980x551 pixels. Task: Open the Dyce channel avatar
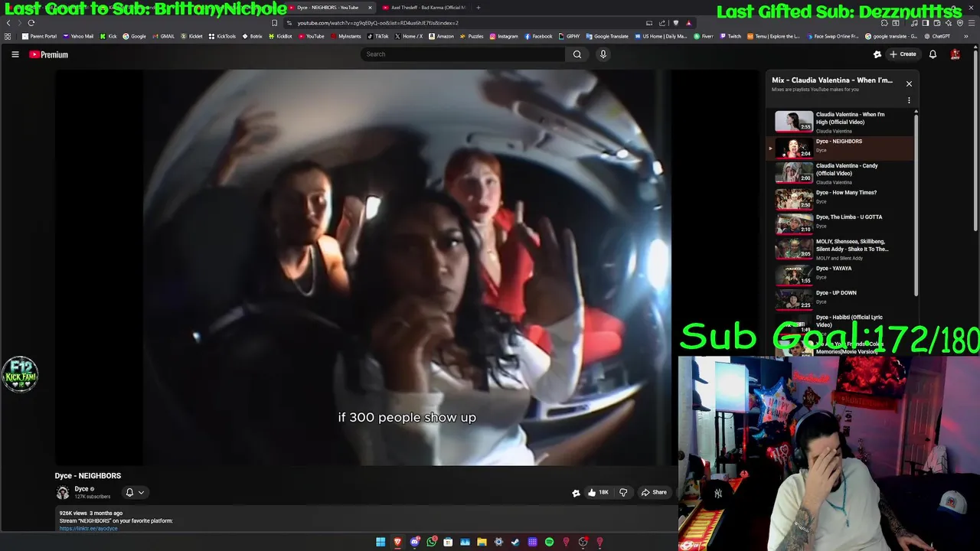pos(63,493)
